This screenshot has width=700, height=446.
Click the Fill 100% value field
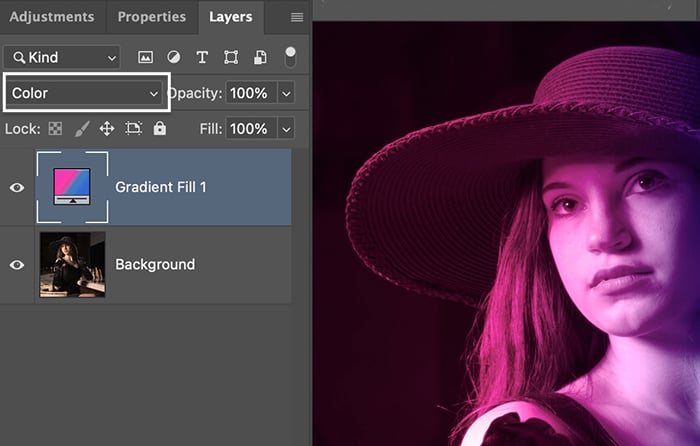pyautogui.click(x=251, y=129)
